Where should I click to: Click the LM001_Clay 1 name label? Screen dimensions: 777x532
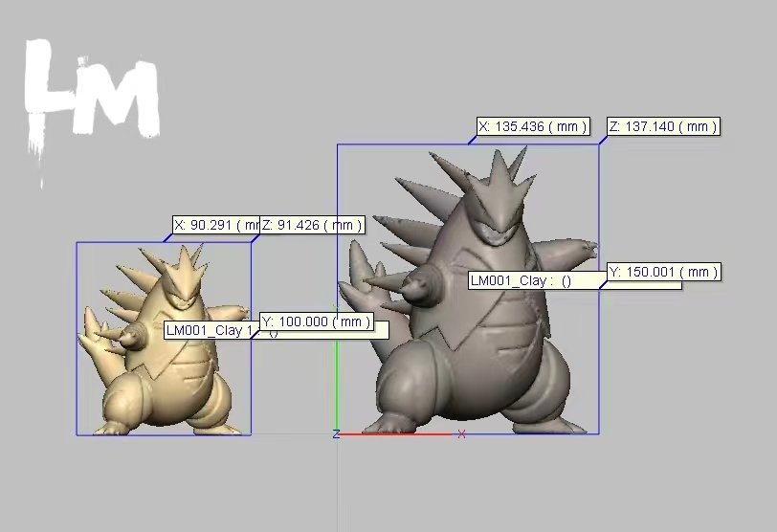(211, 330)
